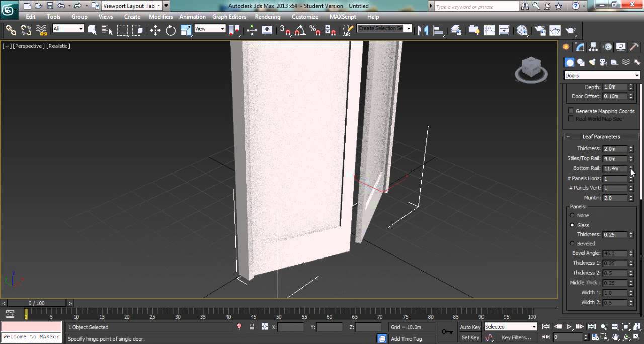The height and width of the screenshot is (344, 644).
Task: Click the Bottom Rail spinner arrows
Action: pos(631,168)
